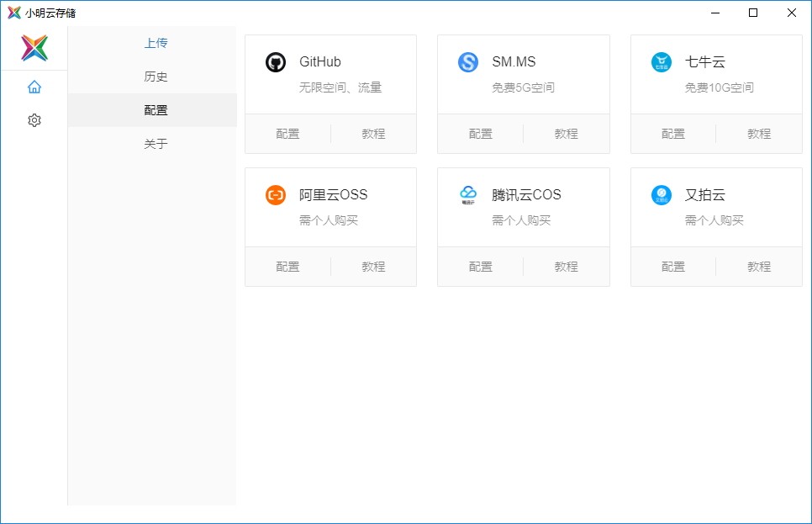Maximize the 小明云存储 window
The width and height of the screenshot is (812, 524).
(x=753, y=13)
